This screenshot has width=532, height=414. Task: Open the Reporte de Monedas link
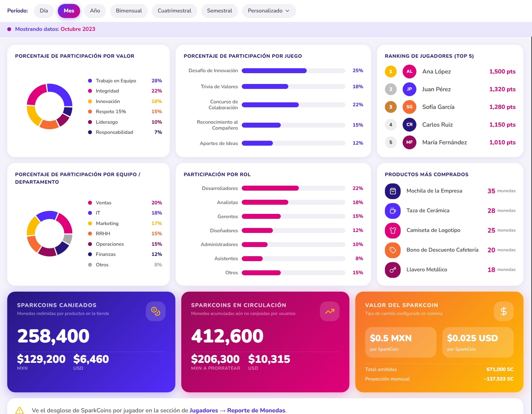tap(256, 410)
